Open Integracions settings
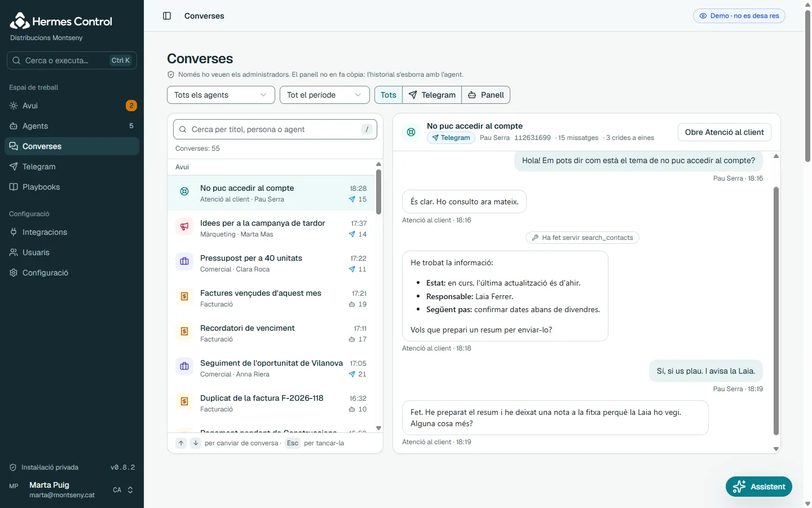Image resolution: width=812 pixels, height=508 pixels. 72,232
